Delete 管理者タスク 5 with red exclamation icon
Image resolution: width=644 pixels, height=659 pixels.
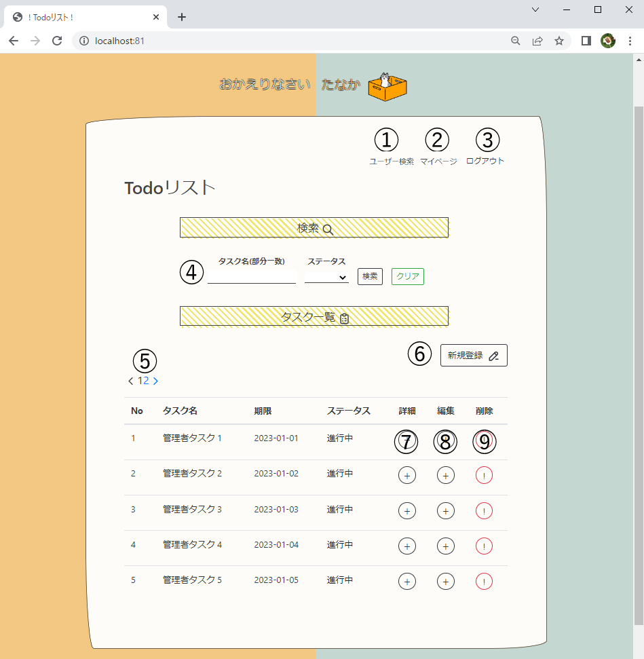[x=484, y=581]
